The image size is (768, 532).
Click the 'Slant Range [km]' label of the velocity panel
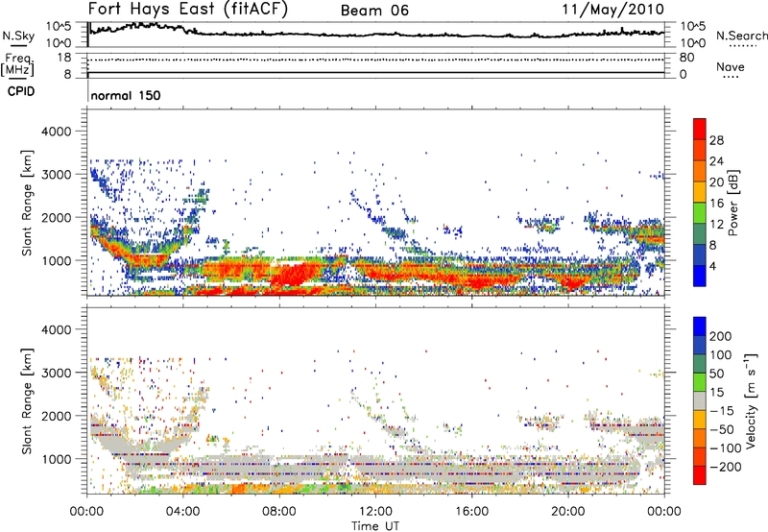[x=27, y=401]
